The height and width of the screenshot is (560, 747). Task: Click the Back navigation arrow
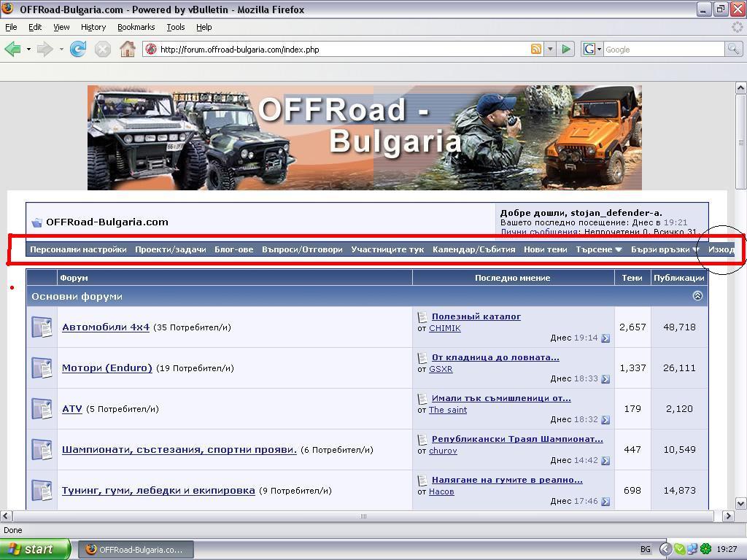tap(12, 50)
